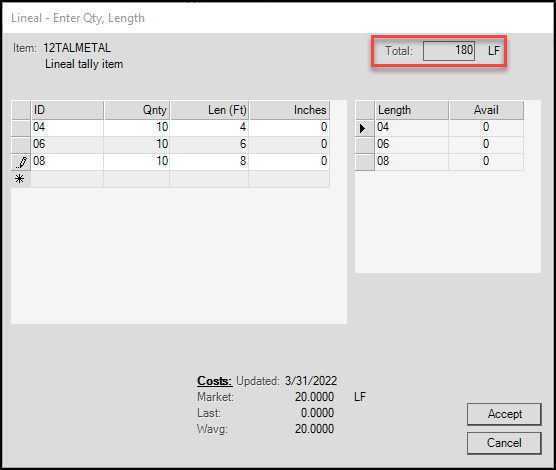Select row selector beside Length 08
Viewport: 556px width, 470px height.
pyautogui.click(x=365, y=162)
